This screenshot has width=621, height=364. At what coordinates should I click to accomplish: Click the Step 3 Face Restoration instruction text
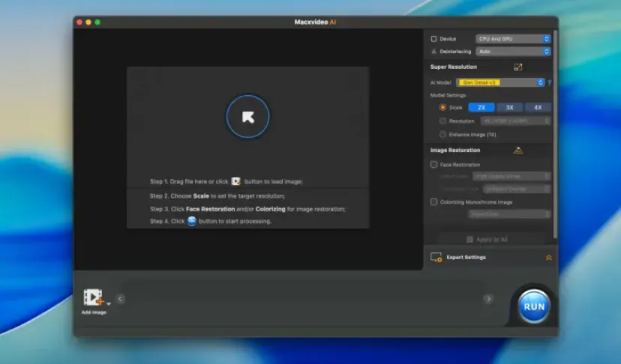point(247,209)
